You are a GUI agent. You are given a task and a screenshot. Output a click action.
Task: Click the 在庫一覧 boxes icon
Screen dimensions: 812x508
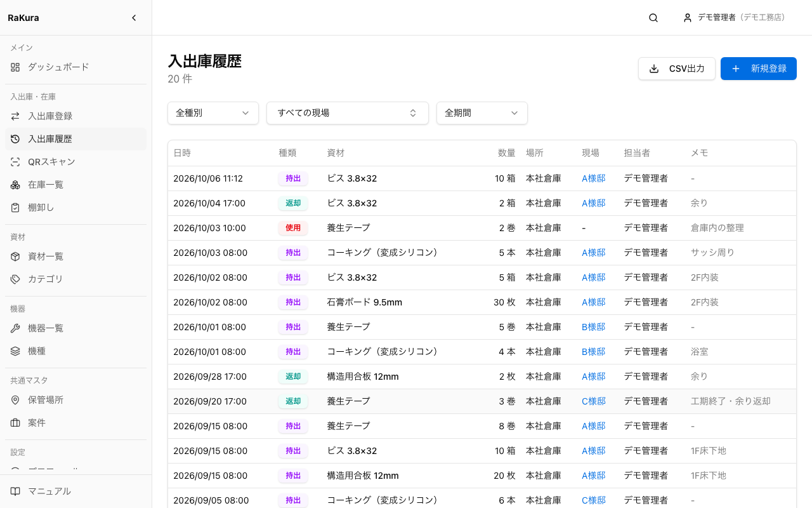[x=15, y=185]
